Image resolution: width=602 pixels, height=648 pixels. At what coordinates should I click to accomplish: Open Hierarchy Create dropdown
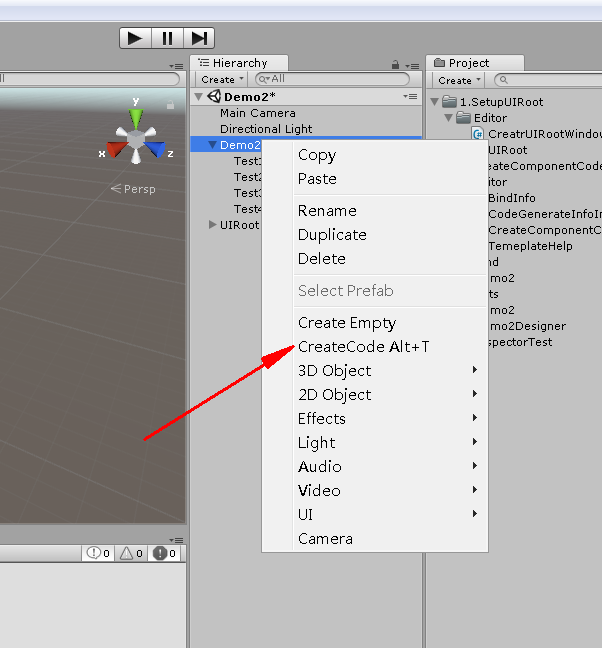pyautogui.click(x=222, y=79)
